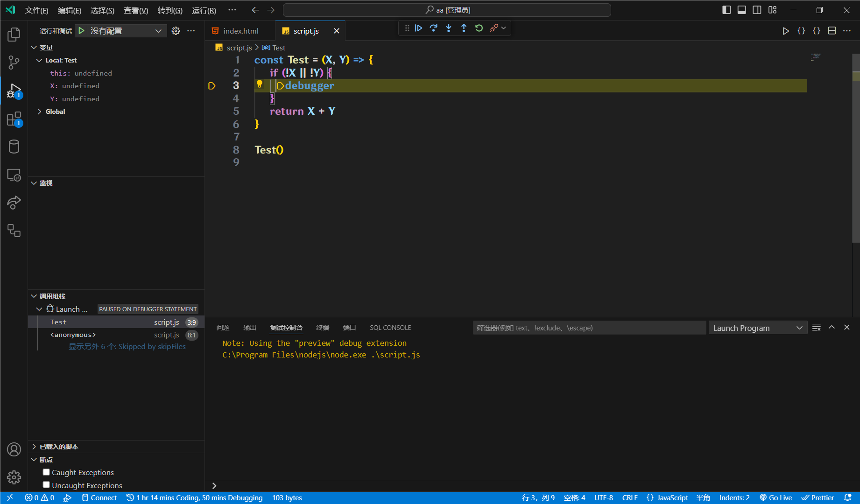
Task: Enable Caught Exceptions breakpoint
Action: coord(46,472)
